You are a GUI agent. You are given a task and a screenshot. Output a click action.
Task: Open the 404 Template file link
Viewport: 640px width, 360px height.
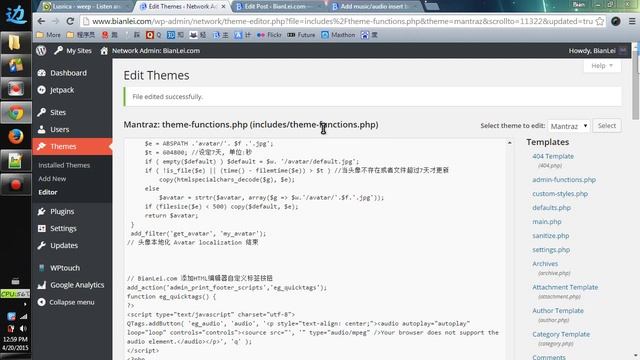coord(553,156)
